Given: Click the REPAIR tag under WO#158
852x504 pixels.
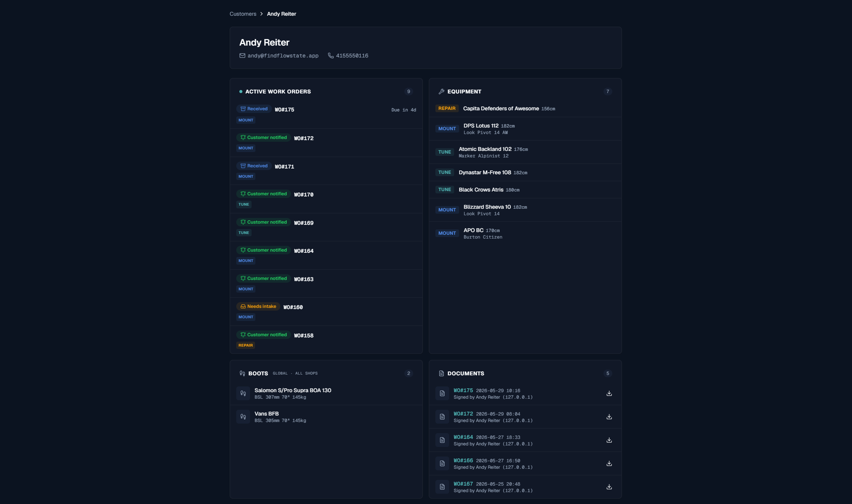Looking at the screenshot, I should click(245, 345).
